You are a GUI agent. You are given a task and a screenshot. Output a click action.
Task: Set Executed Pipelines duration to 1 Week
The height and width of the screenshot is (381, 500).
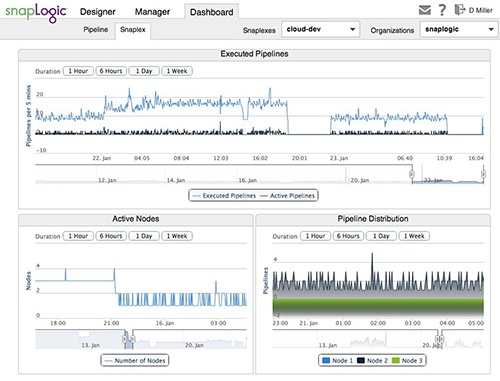coord(177,71)
